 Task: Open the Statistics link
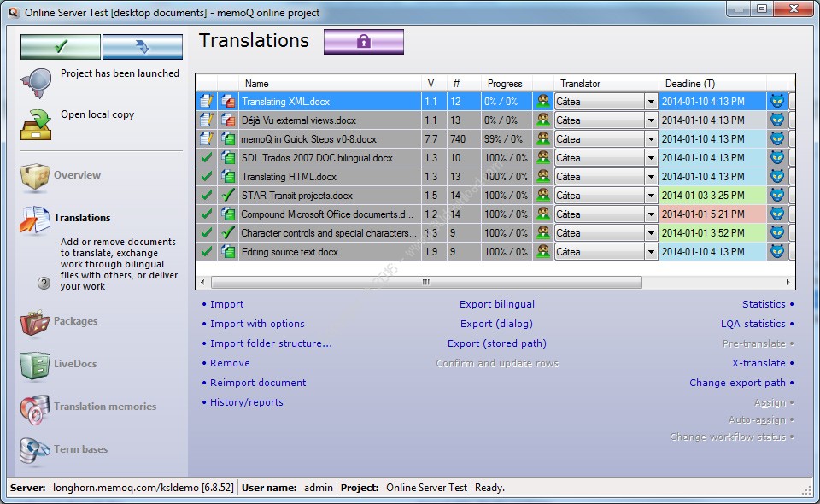pyautogui.click(x=764, y=304)
